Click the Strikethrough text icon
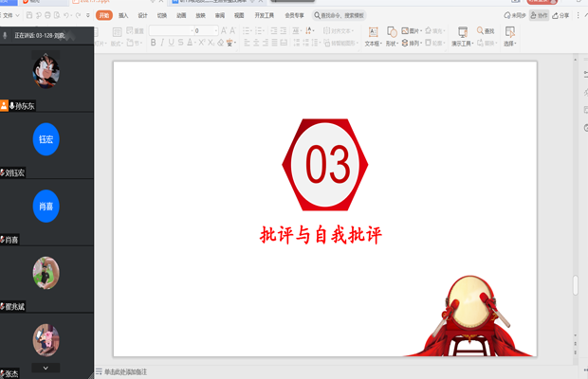Screen dimensions: 588x379 pyautogui.click(x=181, y=43)
